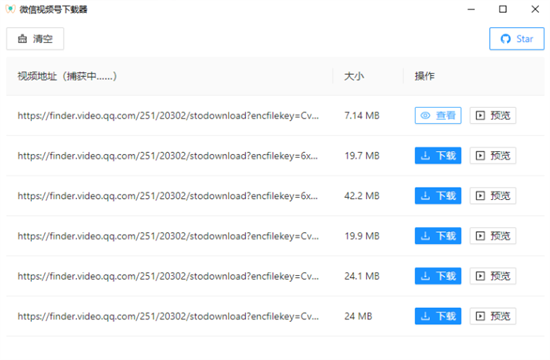
Task: Click the 24.1 MB size cell
Action: coord(362,276)
